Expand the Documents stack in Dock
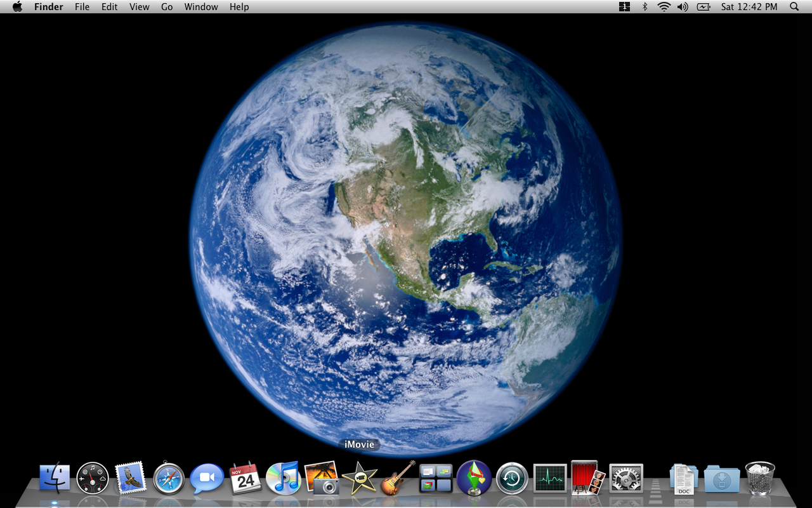 point(684,479)
